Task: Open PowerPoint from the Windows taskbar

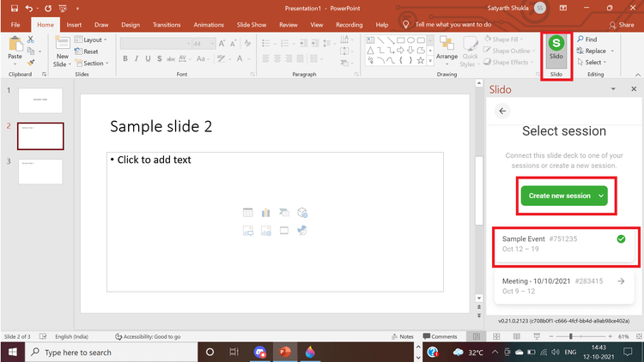Action: [x=284, y=352]
